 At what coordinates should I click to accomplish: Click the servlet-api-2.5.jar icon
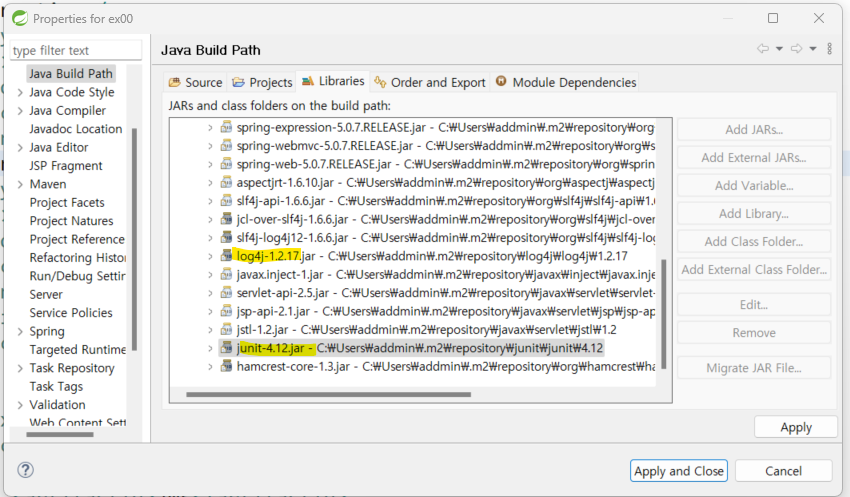(x=226, y=293)
